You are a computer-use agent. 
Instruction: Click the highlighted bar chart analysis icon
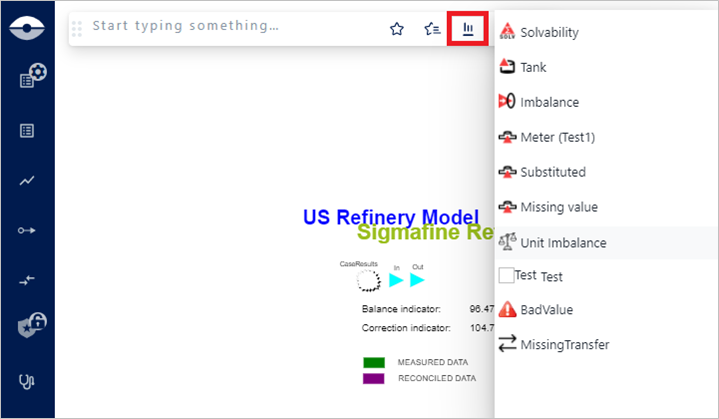pos(467,29)
